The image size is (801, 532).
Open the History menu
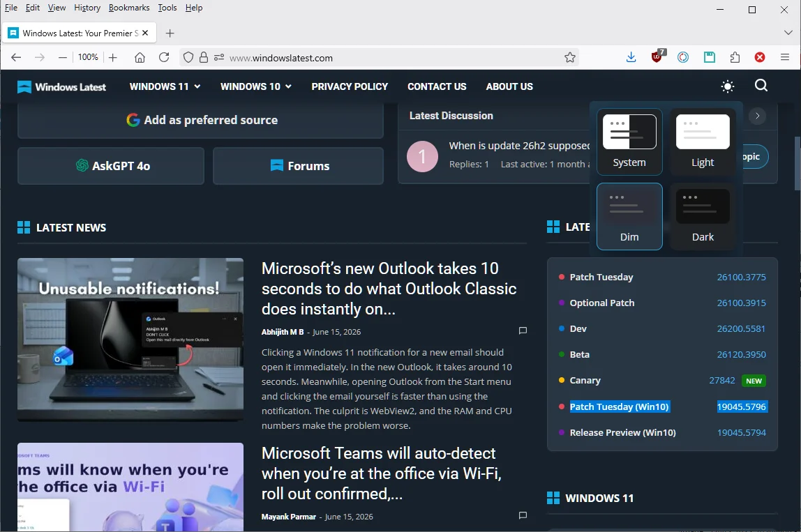pos(87,8)
